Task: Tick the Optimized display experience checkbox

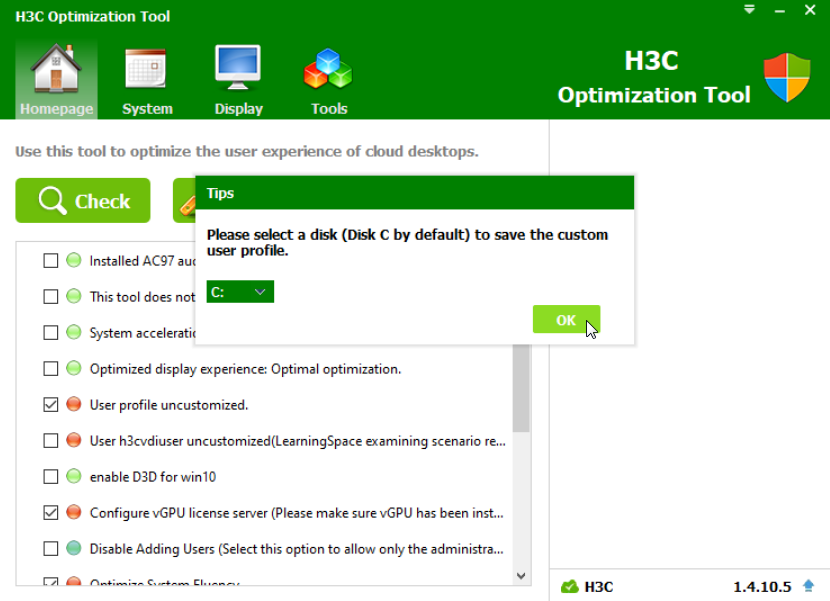Action: (x=50, y=369)
